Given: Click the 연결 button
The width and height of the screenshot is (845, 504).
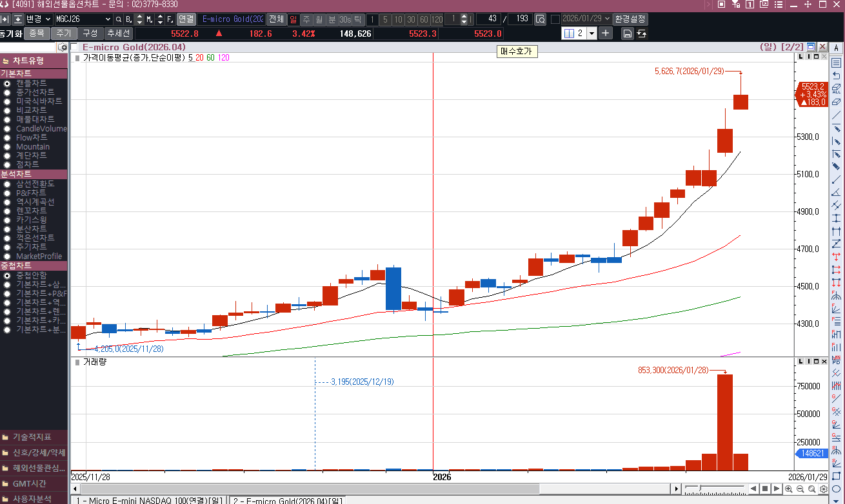Looking at the screenshot, I should 186,19.
